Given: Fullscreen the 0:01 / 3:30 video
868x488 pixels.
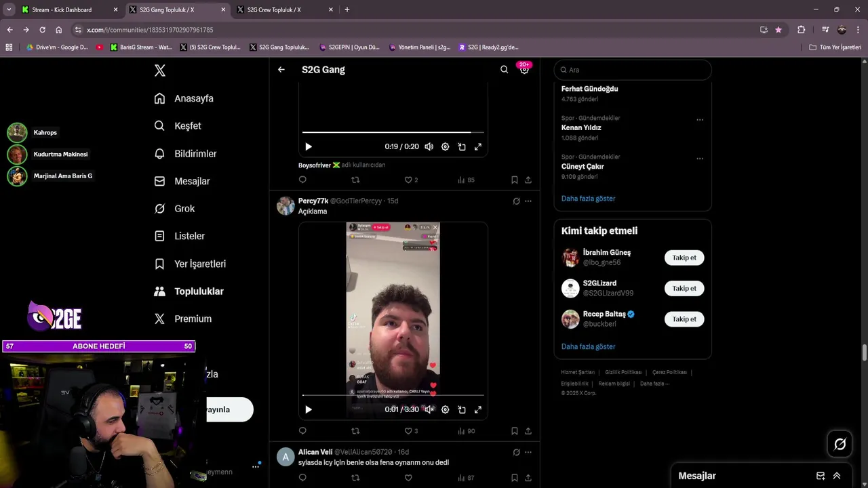Looking at the screenshot, I should [x=477, y=409].
